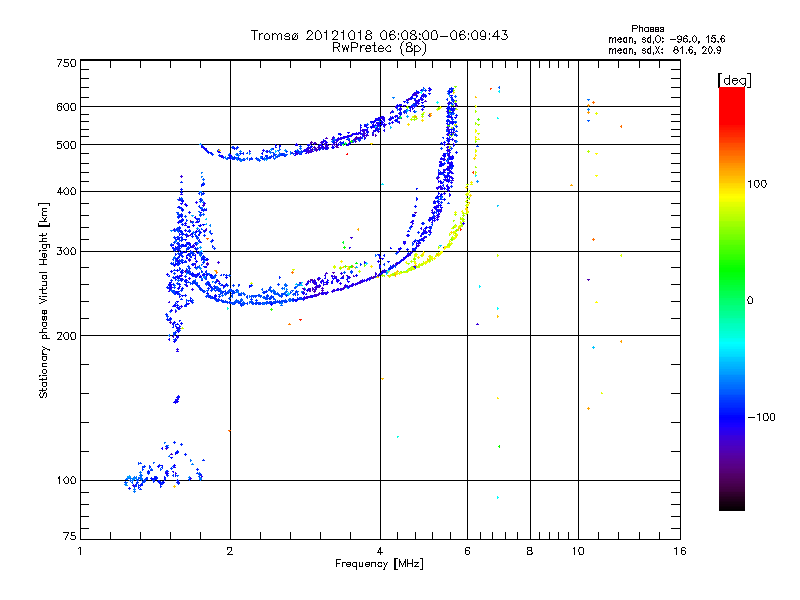Image resolution: width=800 pixels, height=600 pixels.
Task: Click the plot title 'Tromsø 20121018 06:08:00-06:09:43'
Action: click(x=379, y=35)
